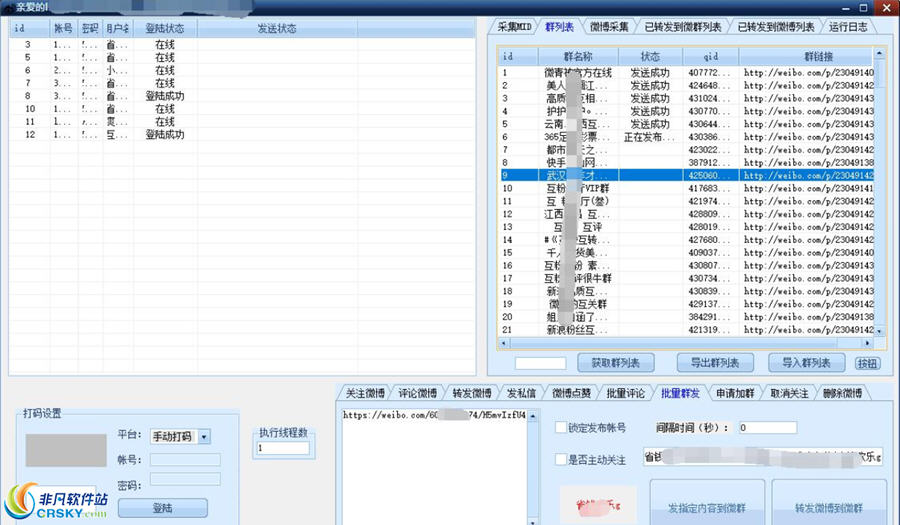The height and width of the screenshot is (525, 900).
Task: Click the 登陆 button in 打码设置
Action: (162, 508)
